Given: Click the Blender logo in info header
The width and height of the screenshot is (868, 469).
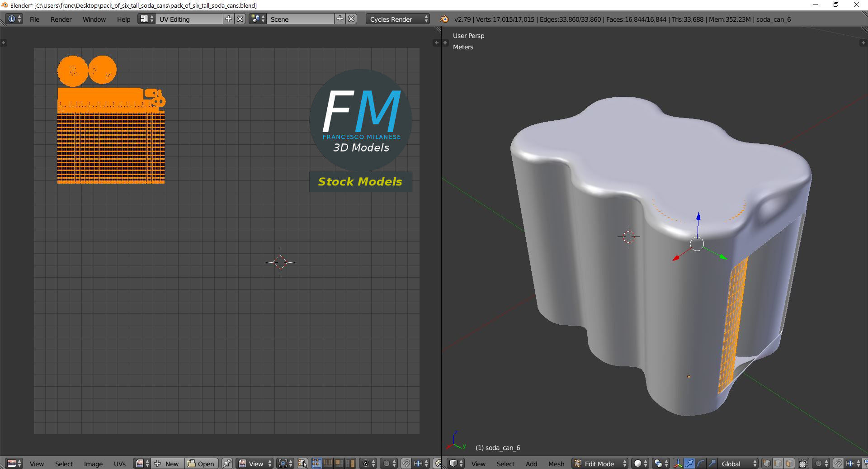Looking at the screenshot, I should coord(444,19).
